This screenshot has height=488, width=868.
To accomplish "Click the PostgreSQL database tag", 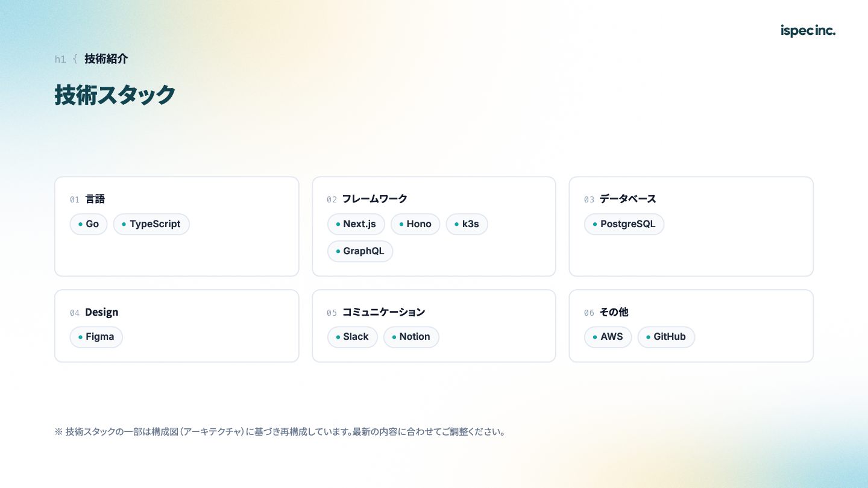I will pyautogui.click(x=624, y=224).
